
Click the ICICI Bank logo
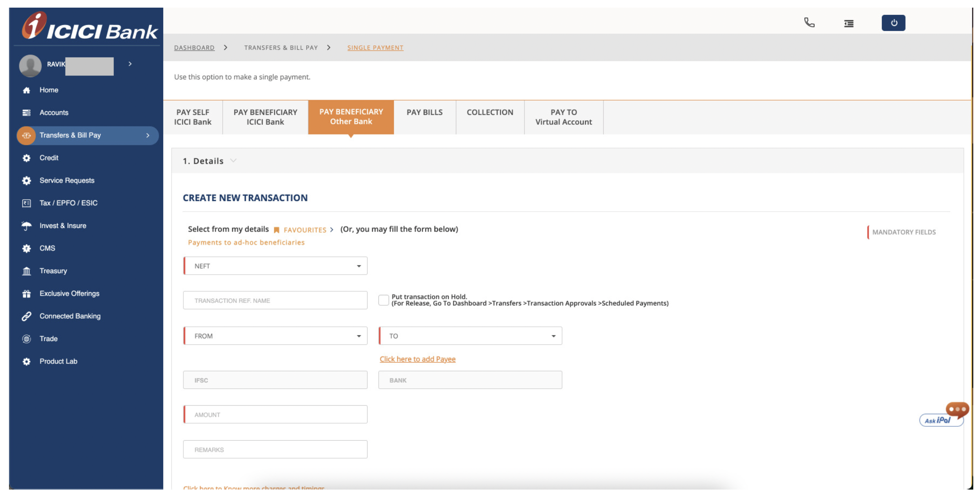pyautogui.click(x=90, y=26)
